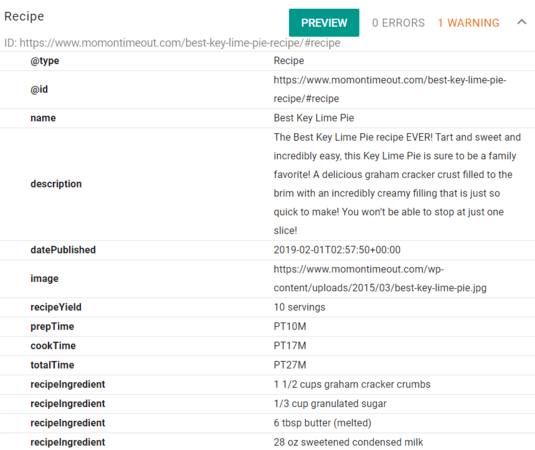Viewport: 535px width, 450px height.
Task: Click the graham cracker crumbs ingredient value
Action: [352, 384]
